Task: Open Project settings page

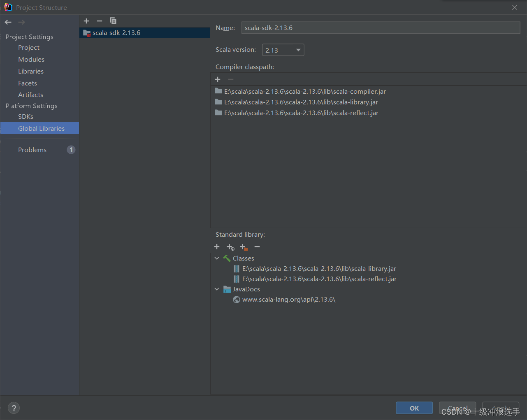Action: click(29, 48)
